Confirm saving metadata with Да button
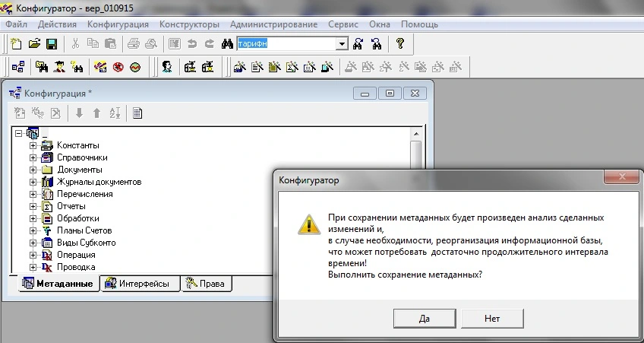 tap(425, 319)
